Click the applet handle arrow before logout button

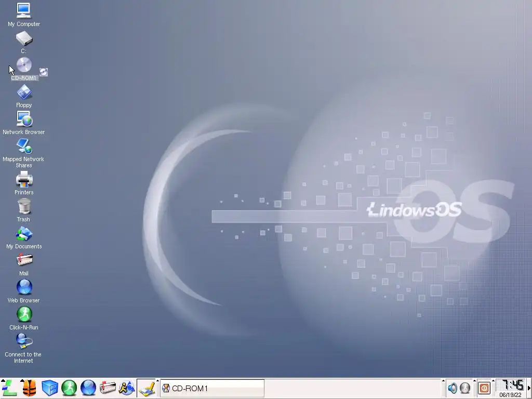click(x=474, y=382)
